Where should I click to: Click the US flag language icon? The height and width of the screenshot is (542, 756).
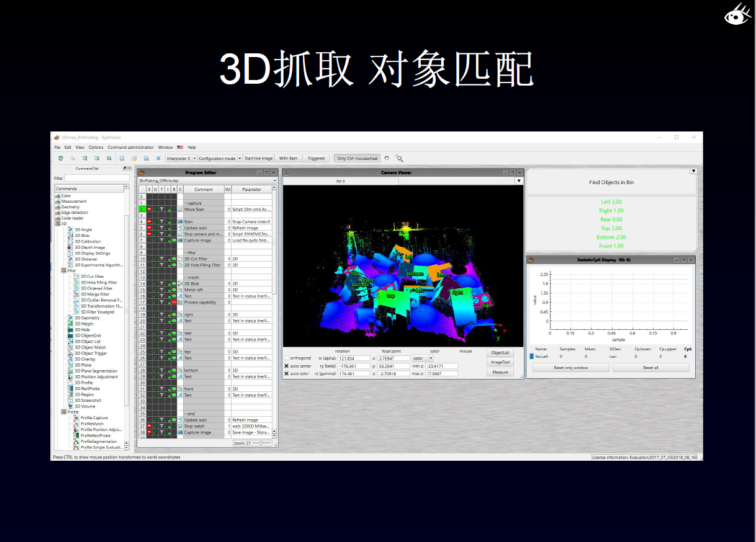click(180, 148)
